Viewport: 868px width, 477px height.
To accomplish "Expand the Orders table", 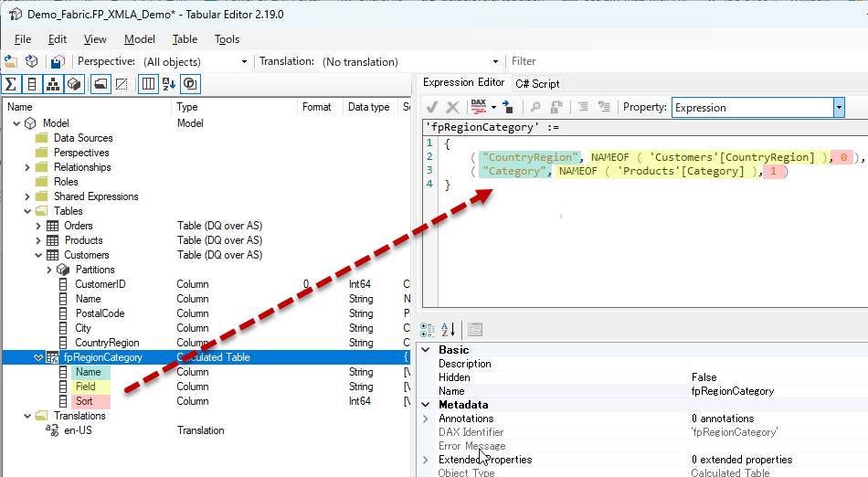I will 38,226.
